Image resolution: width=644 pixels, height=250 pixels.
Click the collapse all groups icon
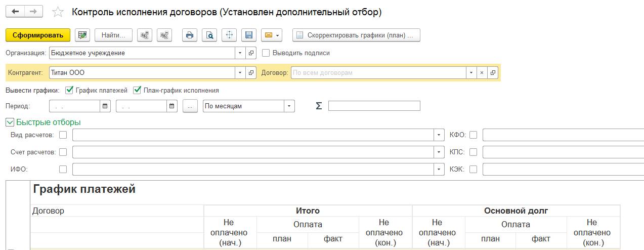tap(164, 35)
